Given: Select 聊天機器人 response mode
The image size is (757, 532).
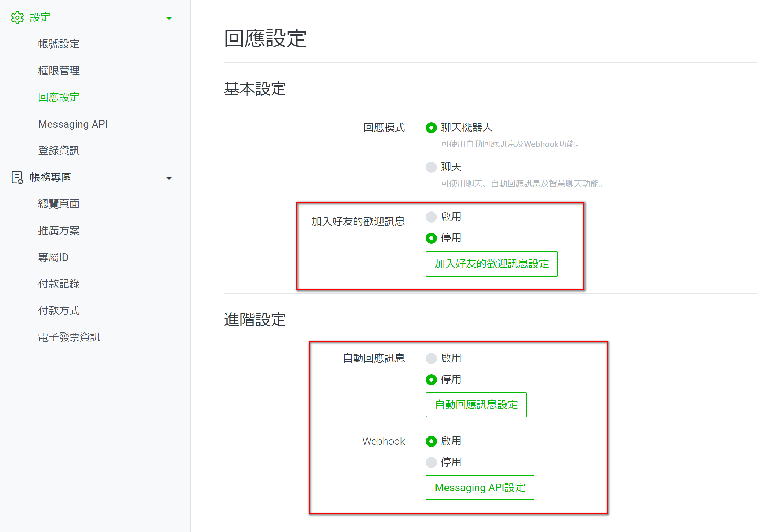Looking at the screenshot, I should (431, 128).
